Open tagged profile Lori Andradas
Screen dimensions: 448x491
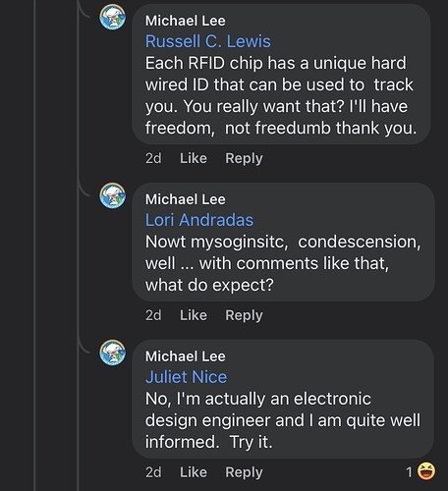pyautogui.click(x=199, y=220)
